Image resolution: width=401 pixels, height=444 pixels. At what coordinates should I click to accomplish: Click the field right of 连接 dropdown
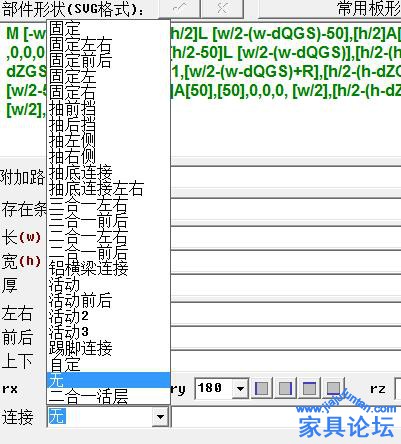click(x=286, y=417)
